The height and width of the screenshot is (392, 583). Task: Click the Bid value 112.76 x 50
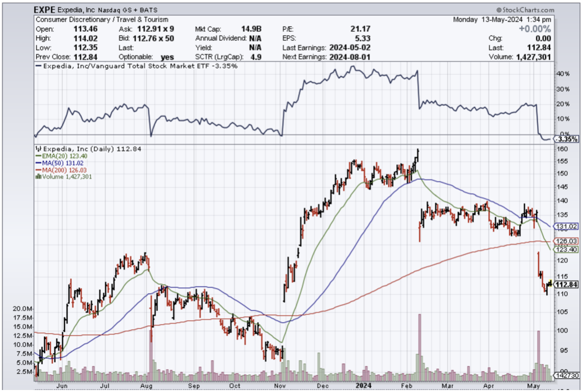(x=153, y=38)
